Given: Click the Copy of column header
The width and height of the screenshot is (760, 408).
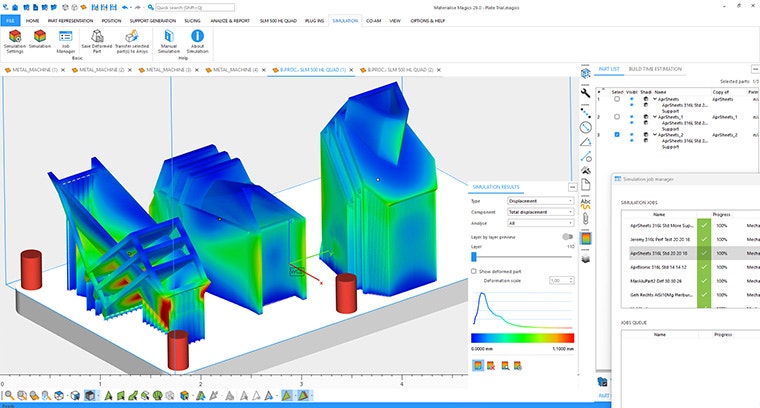Looking at the screenshot, I should (x=721, y=92).
